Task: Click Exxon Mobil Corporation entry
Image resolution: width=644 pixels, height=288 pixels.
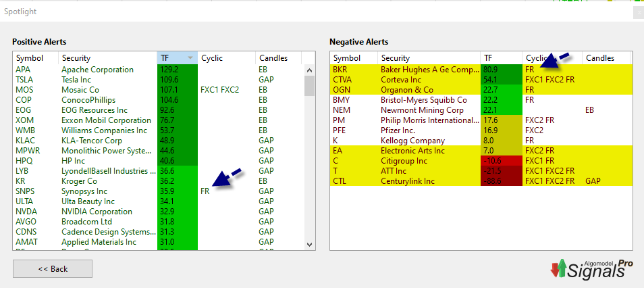Action: coord(107,120)
